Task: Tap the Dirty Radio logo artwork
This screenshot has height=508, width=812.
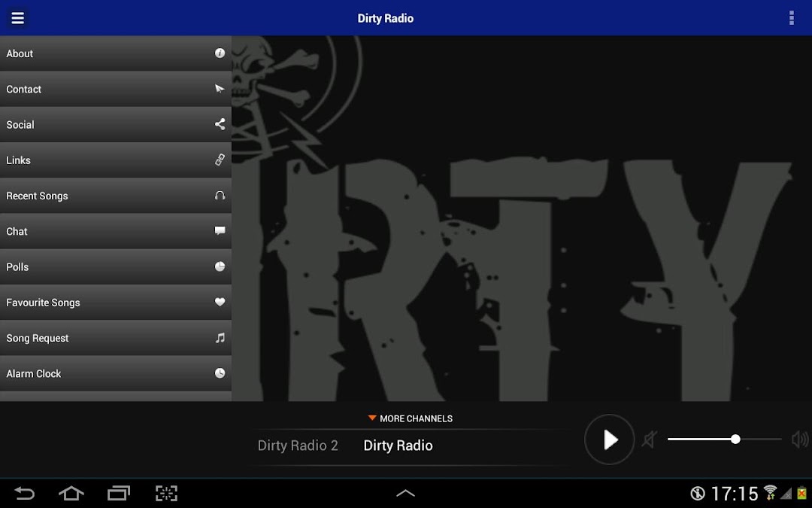Action: tap(522, 218)
